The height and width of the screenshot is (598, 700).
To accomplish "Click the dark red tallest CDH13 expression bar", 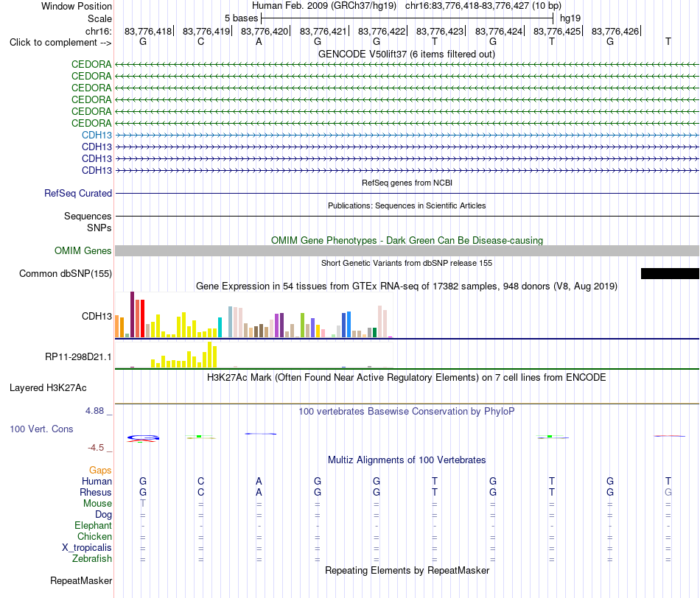I will (132, 314).
